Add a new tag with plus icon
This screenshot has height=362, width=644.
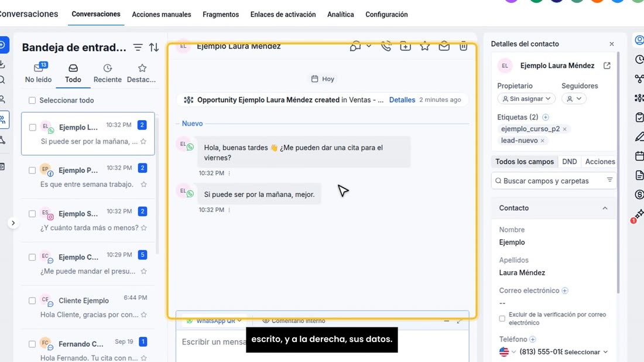click(546, 118)
